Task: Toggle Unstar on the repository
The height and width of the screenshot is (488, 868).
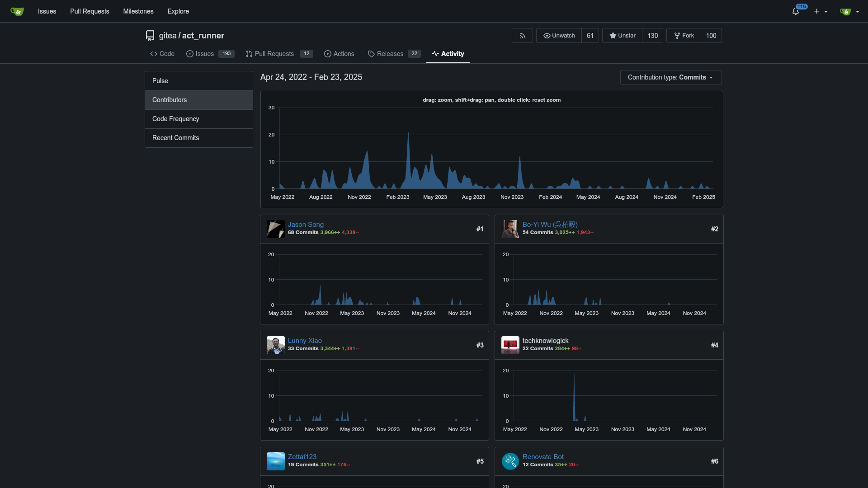Action: coord(622,36)
